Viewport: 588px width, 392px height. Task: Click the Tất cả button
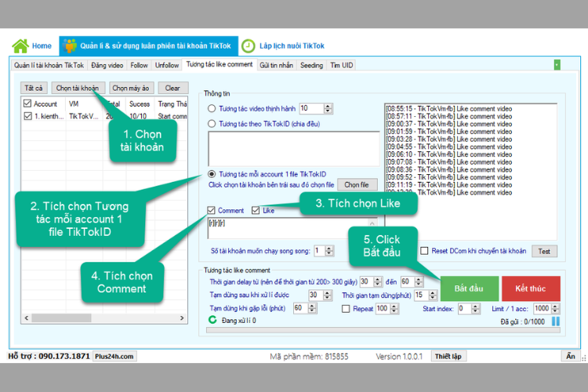[34, 88]
